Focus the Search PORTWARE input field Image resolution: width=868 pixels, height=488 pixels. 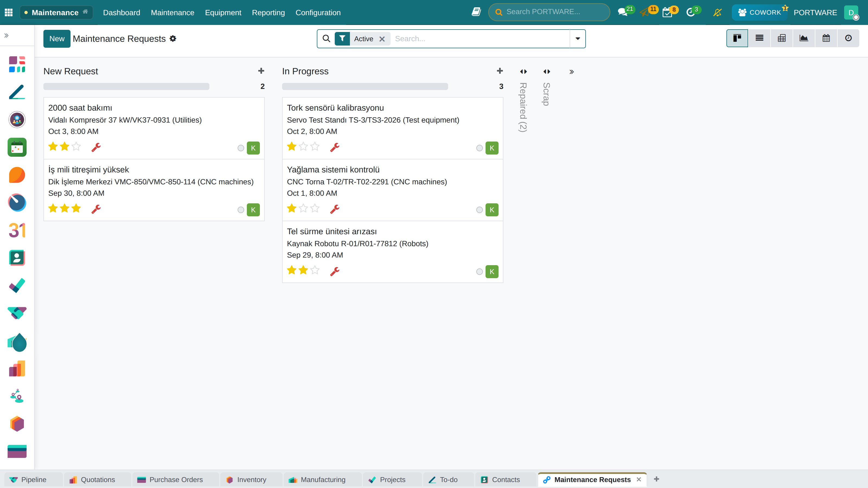549,12
